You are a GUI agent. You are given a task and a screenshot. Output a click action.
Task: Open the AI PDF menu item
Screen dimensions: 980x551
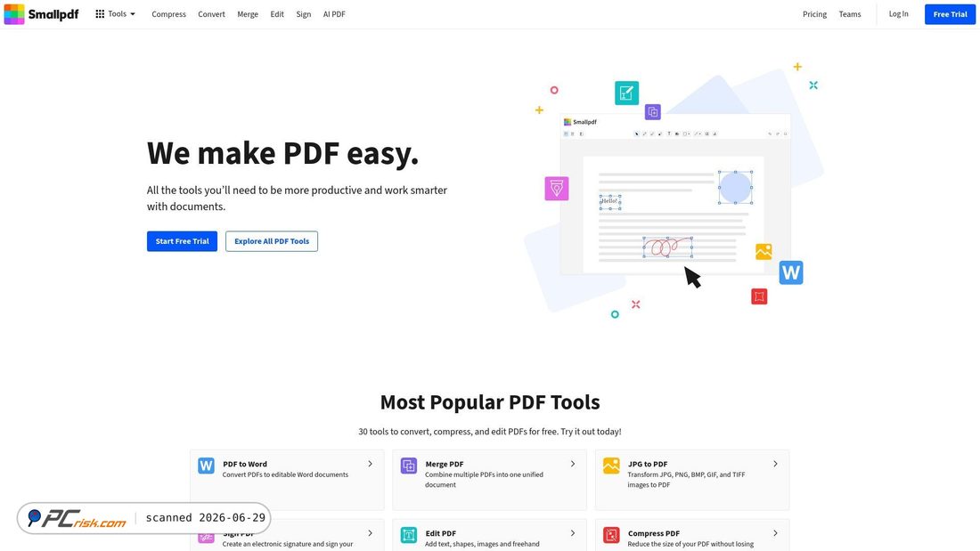click(x=334, y=13)
